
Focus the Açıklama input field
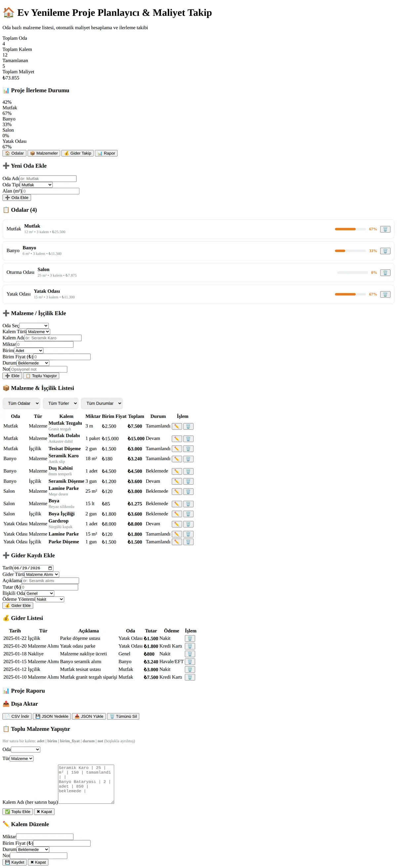(x=51, y=581)
